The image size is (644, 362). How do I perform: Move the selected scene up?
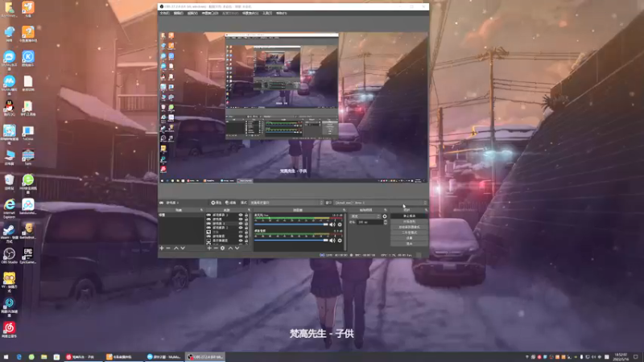(176, 249)
